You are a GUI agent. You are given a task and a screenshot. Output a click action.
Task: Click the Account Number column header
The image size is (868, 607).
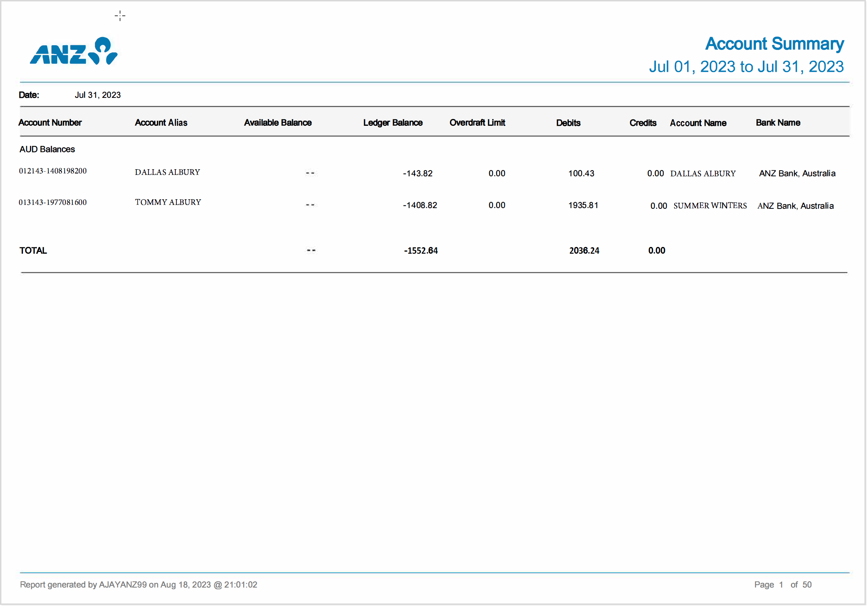[50, 123]
